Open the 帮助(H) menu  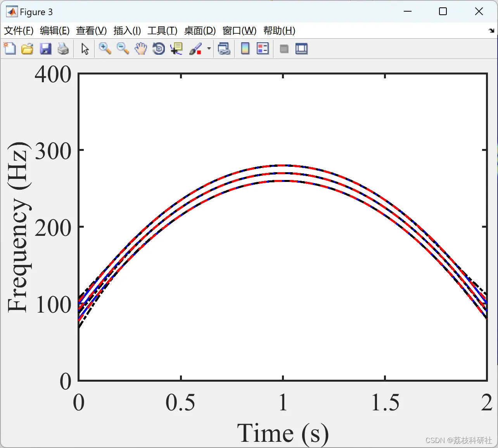(x=279, y=31)
